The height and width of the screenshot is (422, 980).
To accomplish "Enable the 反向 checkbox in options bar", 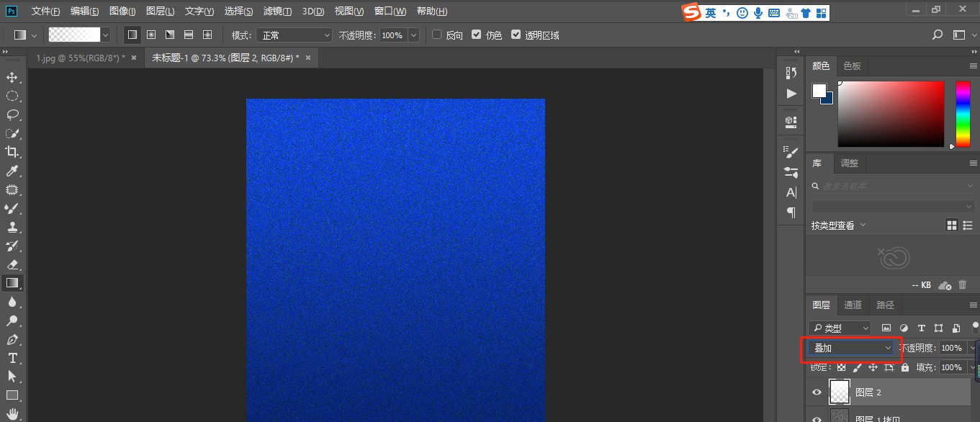I will click(437, 34).
